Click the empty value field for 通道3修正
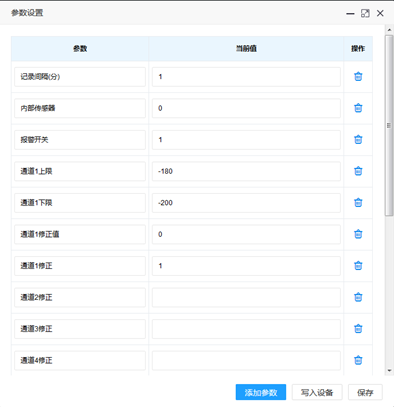This screenshot has width=394, height=407. click(246, 329)
